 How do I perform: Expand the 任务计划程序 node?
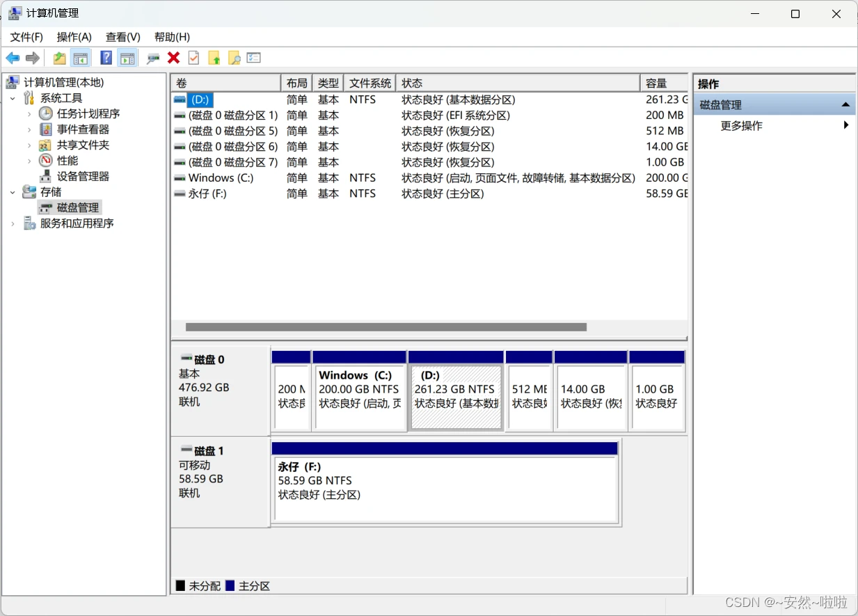pyautogui.click(x=29, y=113)
